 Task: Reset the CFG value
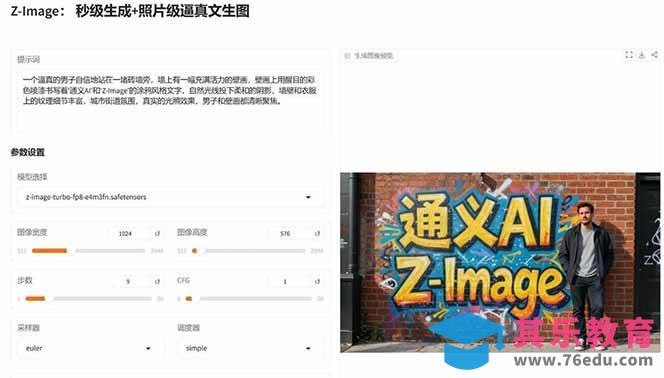(x=317, y=281)
